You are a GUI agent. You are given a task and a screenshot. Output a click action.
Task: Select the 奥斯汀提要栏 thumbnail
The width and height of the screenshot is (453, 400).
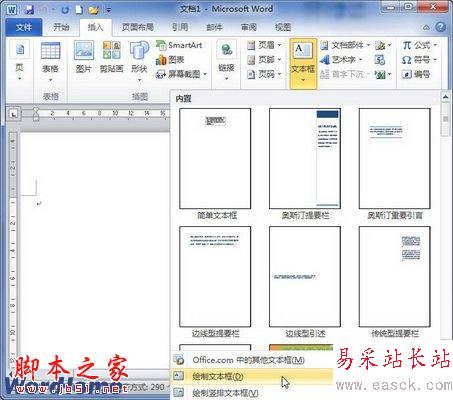point(305,159)
